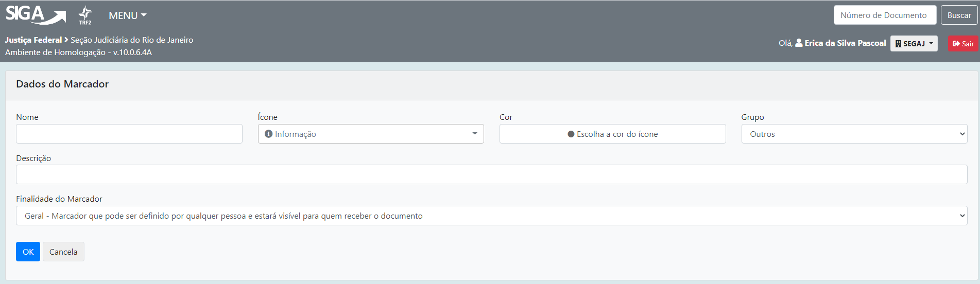Image resolution: width=980 pixels, height=284 pixels.
Task: Open the Grupo select showing Outros
Action: pyautogui.click(x=854, y=134)
